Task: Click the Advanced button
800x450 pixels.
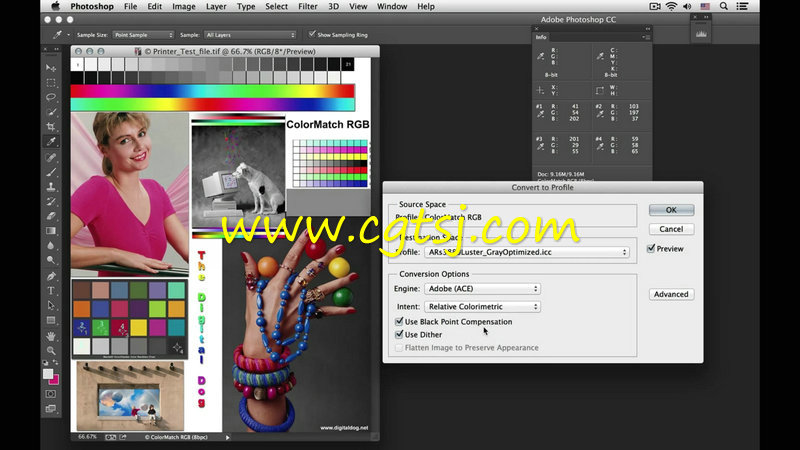Action: (x=671, y=294)
